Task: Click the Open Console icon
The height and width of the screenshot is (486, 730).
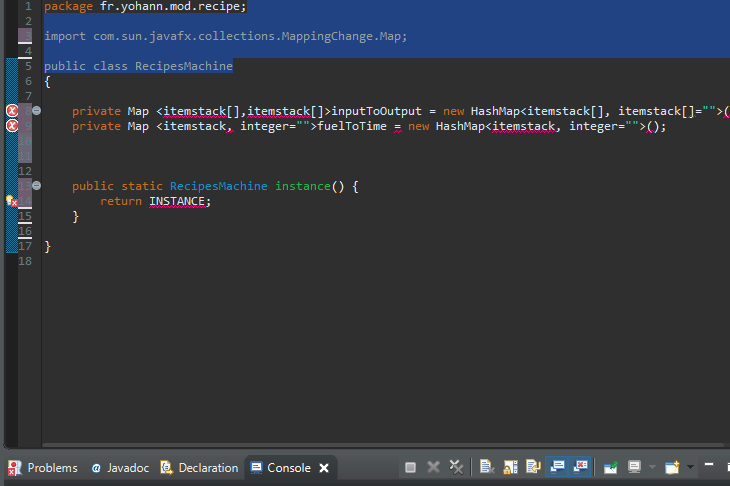Action: (672, 467)
